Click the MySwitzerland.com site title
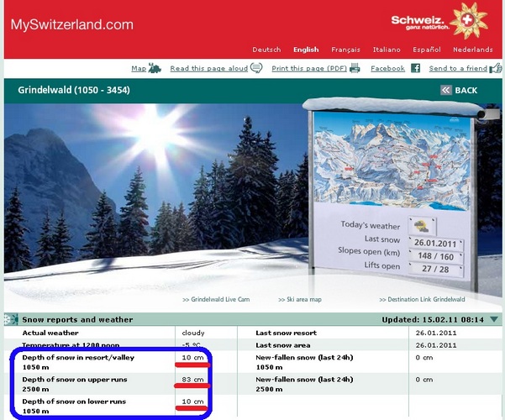The height and width of the screenshot is (420, 505). click(x=72, y=24)
